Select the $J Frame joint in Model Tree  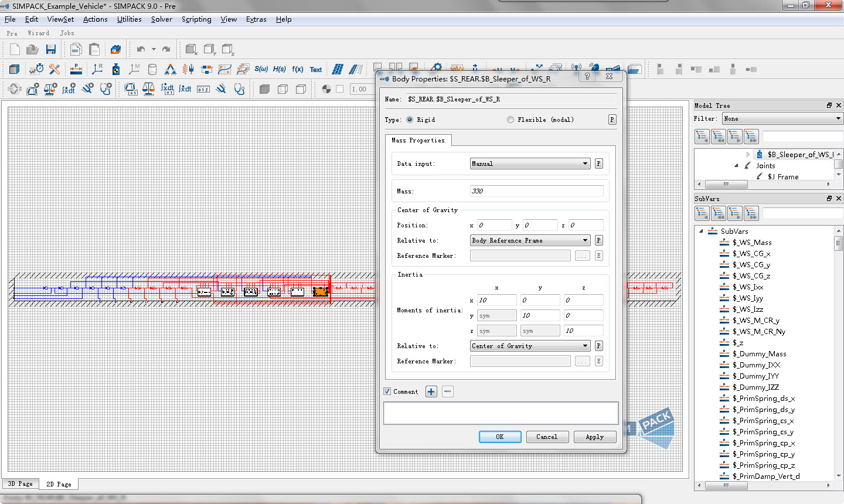point(783,177)
